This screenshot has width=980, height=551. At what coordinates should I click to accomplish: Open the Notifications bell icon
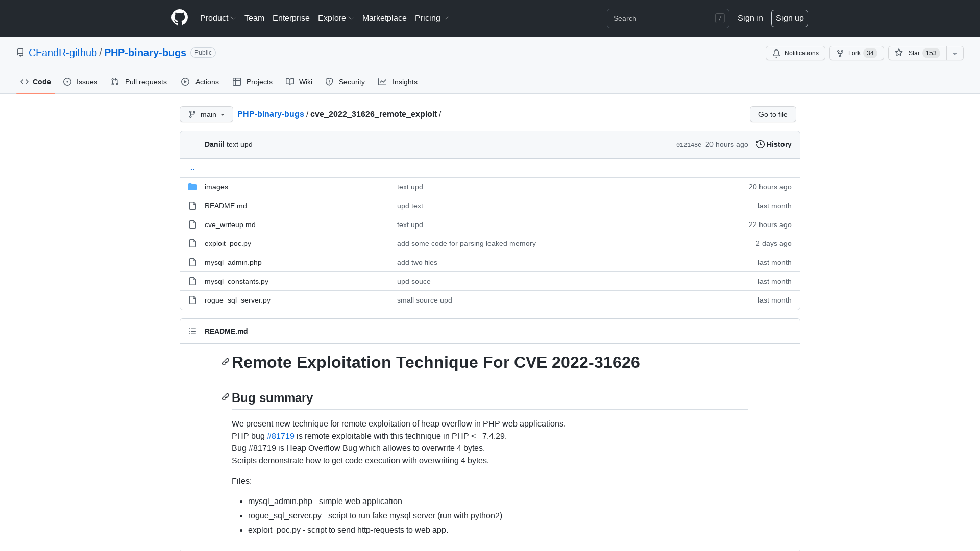pos(776,53)
